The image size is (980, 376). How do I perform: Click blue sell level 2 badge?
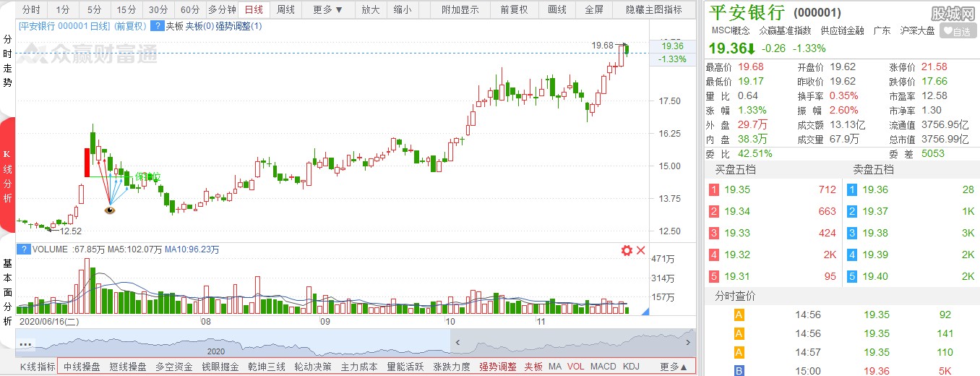pyautogui.click(x=852, y=211)
